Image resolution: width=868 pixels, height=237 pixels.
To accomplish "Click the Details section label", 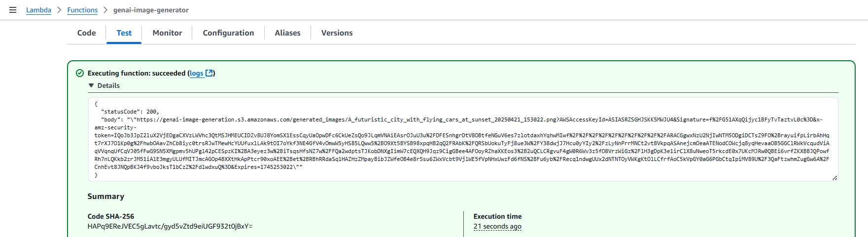I will (x=108, y=85).
